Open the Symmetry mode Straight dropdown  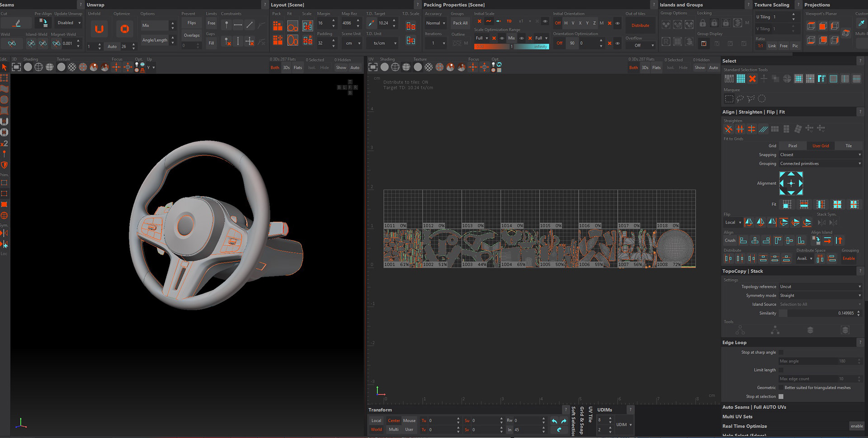820,296
